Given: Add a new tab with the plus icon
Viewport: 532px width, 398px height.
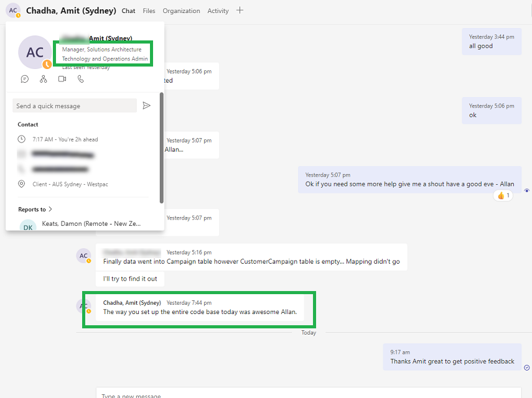Looking at the screenshot, I should tap(240, 11).
